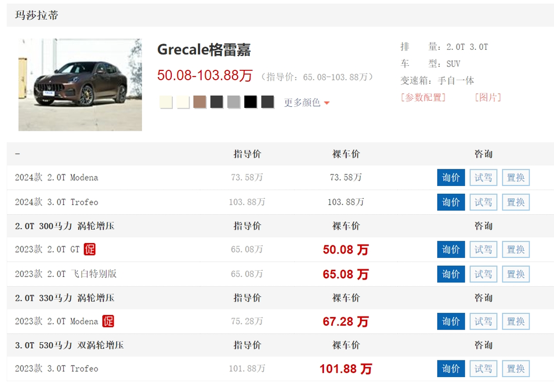The image size is (554, 392).
Task: Click the Grecale格雷嘉 model title
Action: (204, 50)
